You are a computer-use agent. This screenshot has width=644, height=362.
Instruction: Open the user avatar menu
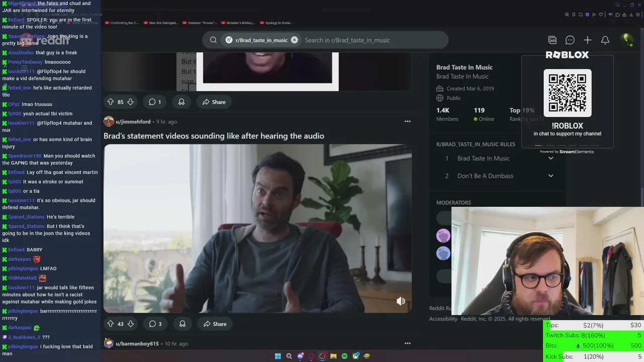tap(626, 39)
